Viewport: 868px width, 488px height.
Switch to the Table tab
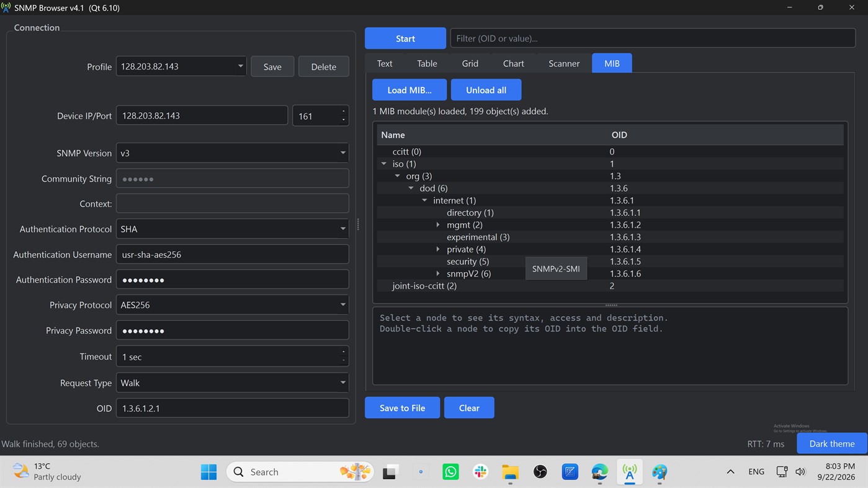(x=427, y=63)
